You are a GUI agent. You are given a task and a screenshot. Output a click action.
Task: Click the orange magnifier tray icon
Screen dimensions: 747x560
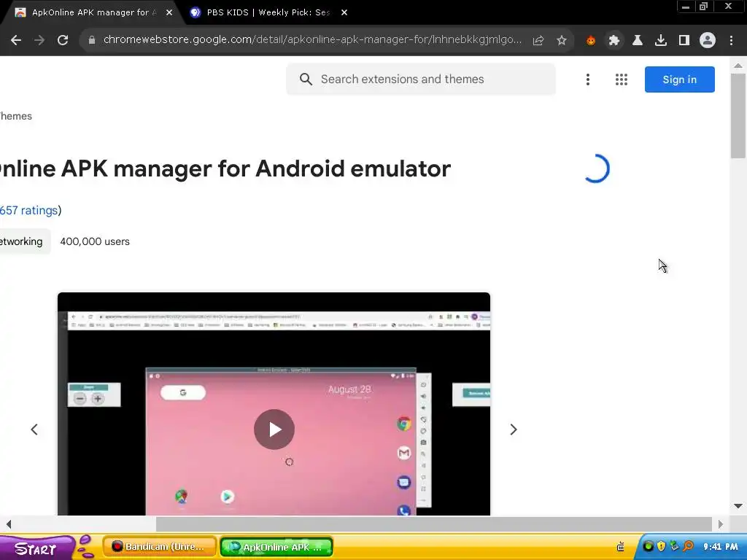[687, 546]
